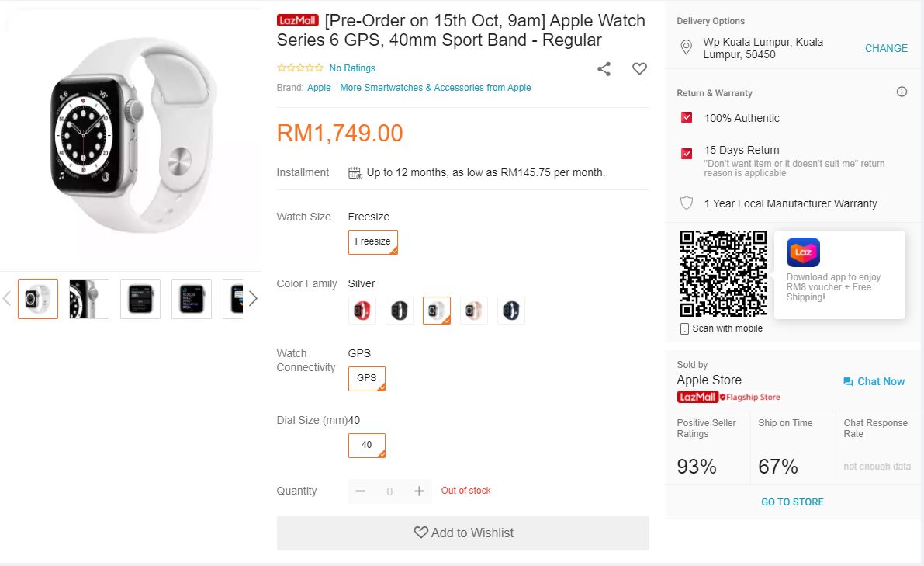This screenshot has height=566, width=924.
Task: Click the warranty shield icon
Action: point(687,203)
